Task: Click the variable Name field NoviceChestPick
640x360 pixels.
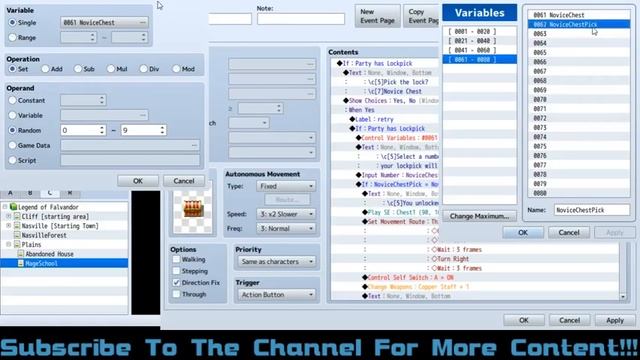Action: tap(592, 210)
